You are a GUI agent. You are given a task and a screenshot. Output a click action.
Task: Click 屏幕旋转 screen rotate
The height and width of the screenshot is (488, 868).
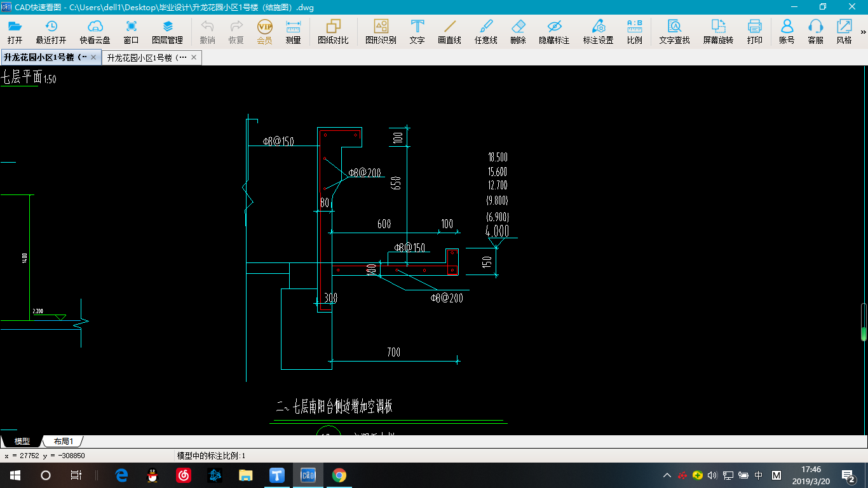coord(718,32)
